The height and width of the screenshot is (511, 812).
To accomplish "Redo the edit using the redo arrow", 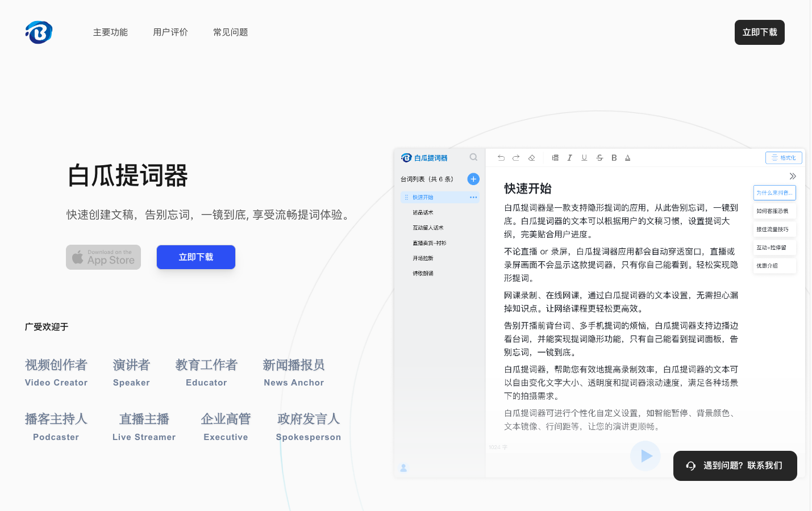I will [x=516, y=158].
